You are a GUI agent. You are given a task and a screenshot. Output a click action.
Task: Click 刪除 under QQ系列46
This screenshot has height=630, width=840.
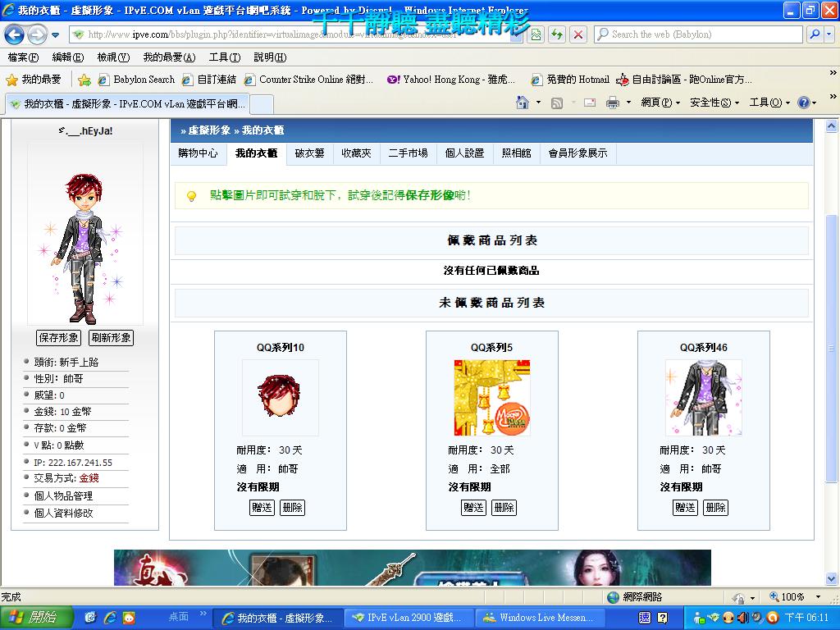[x=715, y=507]
